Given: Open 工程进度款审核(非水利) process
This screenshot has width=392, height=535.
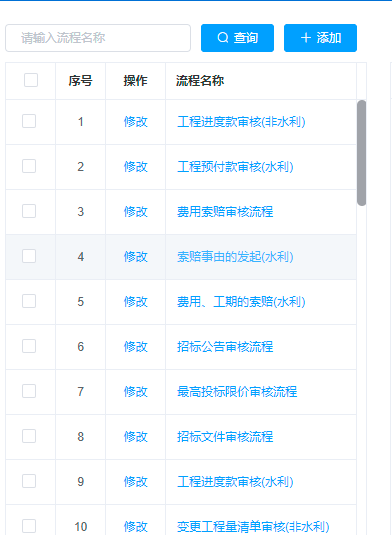Looking at the screenshot, I should click(241, 122).
